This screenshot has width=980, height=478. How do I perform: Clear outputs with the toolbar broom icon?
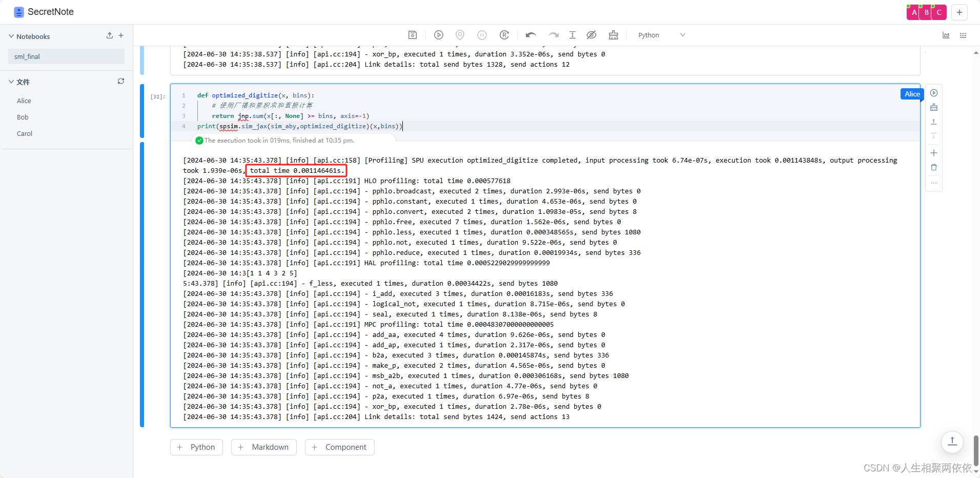click(x=614, y=35)
